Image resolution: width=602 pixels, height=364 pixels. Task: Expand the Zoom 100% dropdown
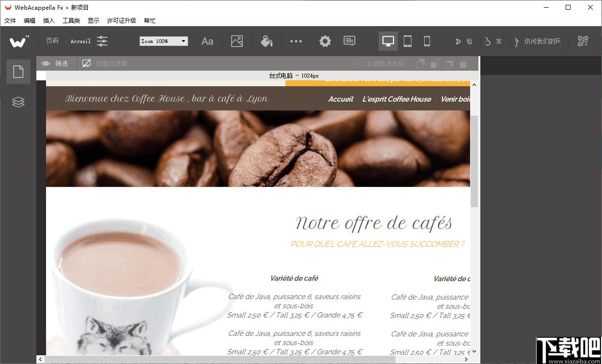click(164, 41)
